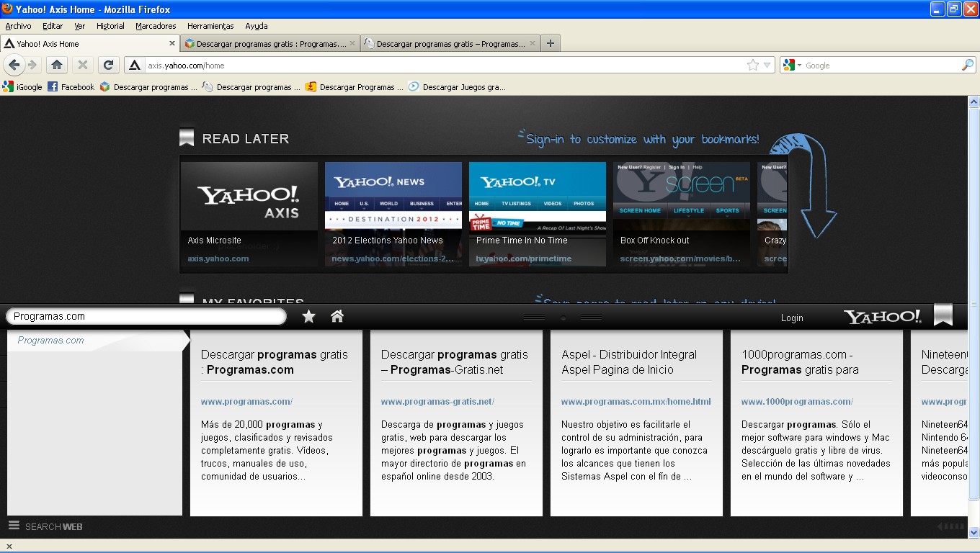Open the Search Web menu icon
The height and width of the screenshot is (553, 980).
[14, 526]
